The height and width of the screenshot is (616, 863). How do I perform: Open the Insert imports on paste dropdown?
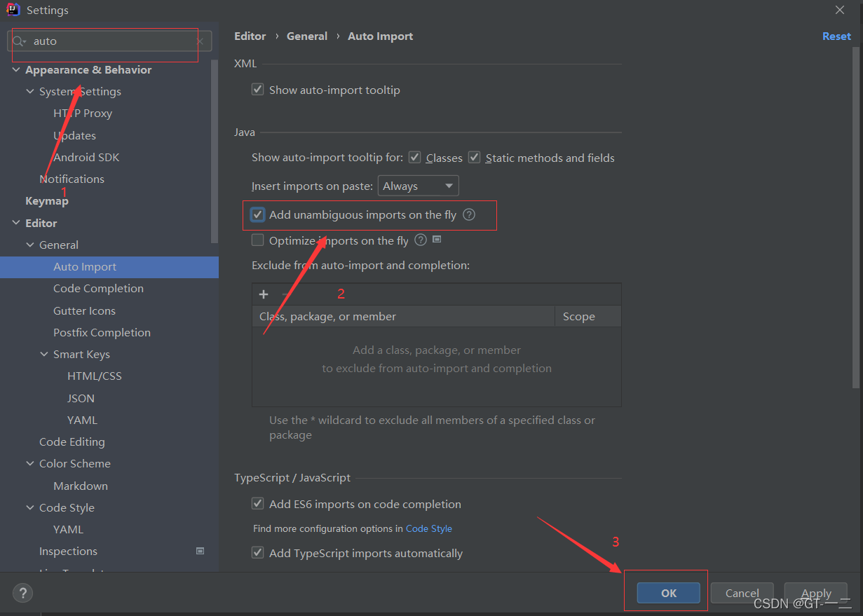[419, 186]
